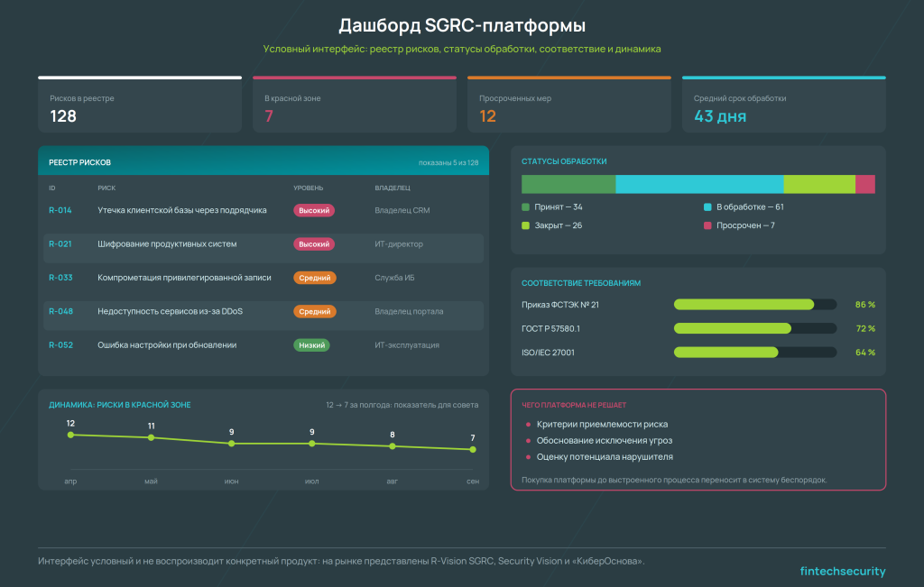
Task: Click the 'апр' data point with value 12
Action: coord(70,436)
